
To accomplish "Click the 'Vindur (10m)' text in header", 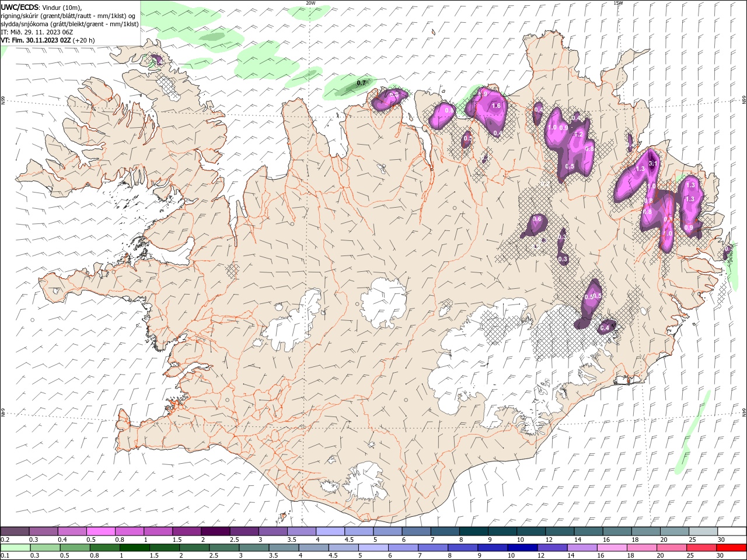I will [x=62, y=7].
